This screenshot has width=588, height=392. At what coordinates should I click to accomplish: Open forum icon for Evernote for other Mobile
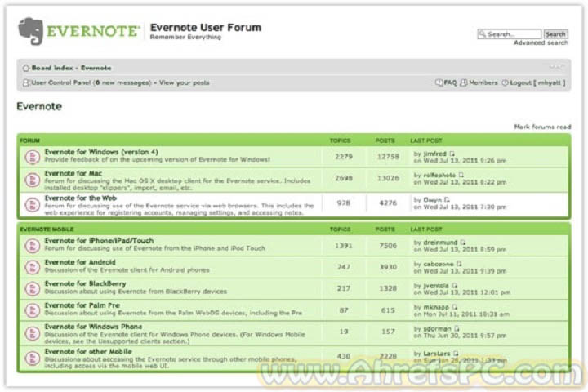[33, 358]
